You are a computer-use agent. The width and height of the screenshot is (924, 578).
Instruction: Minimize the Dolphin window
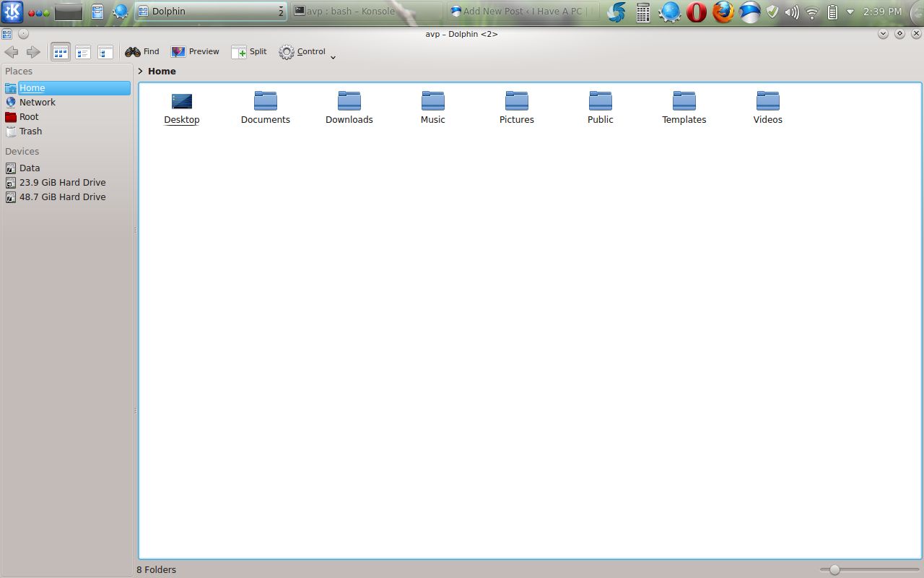883,34
